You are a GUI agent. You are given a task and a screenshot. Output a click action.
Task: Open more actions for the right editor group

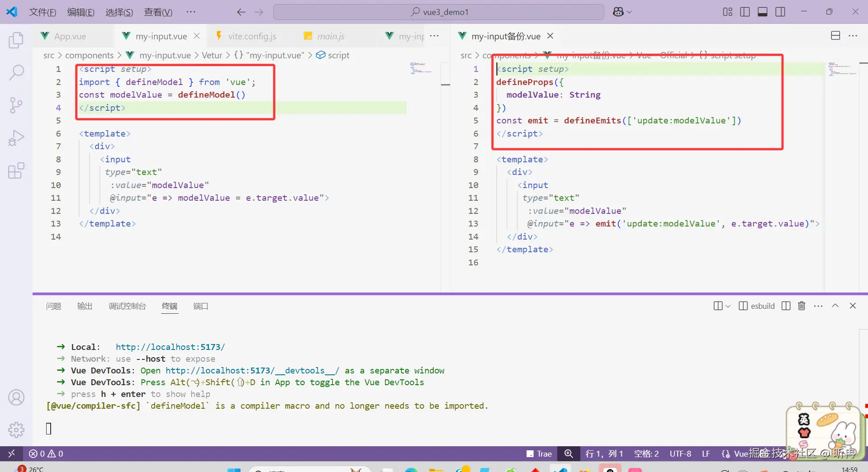pos(853,36)
